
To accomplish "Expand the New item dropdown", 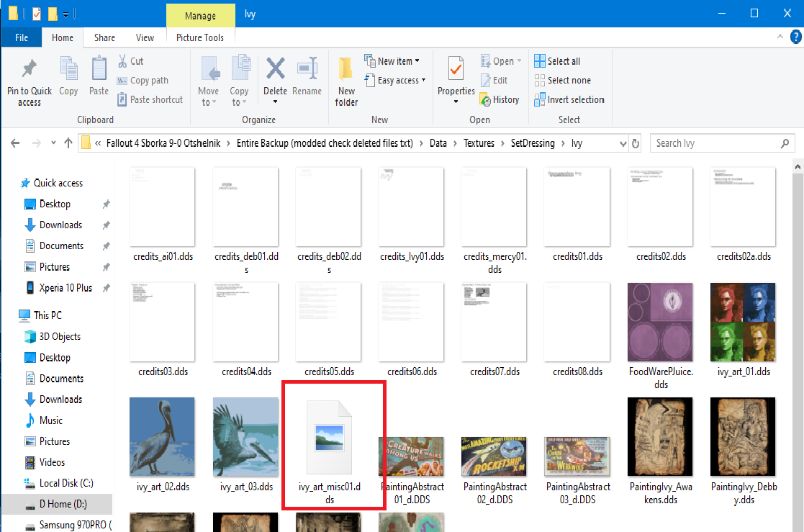I will tap(417, 61).
